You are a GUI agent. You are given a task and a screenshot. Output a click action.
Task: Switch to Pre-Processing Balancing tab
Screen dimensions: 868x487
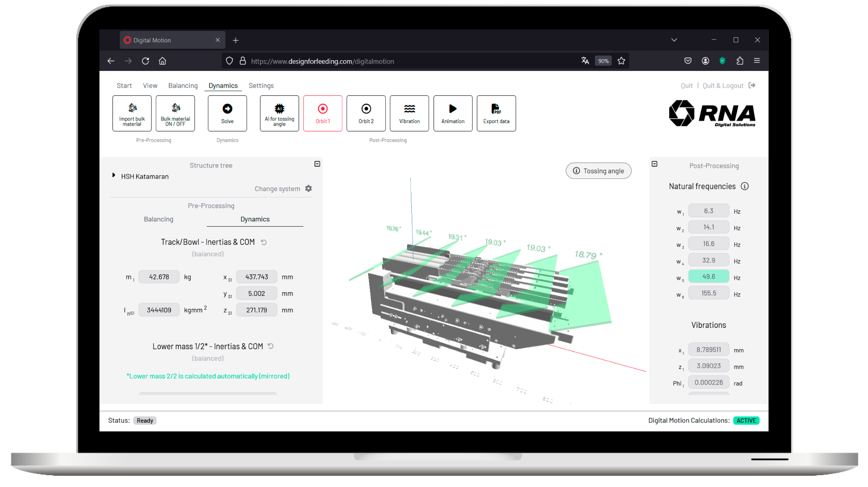pos(158,219)
